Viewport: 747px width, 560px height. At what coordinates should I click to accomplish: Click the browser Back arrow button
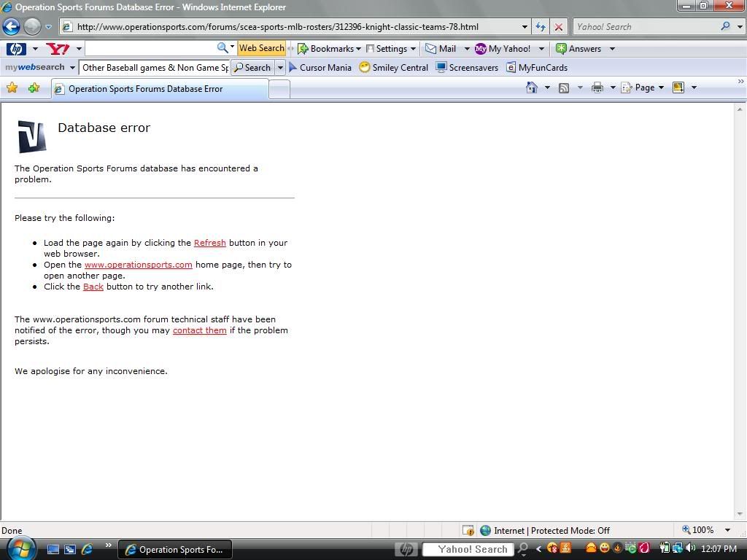point(11,27)
